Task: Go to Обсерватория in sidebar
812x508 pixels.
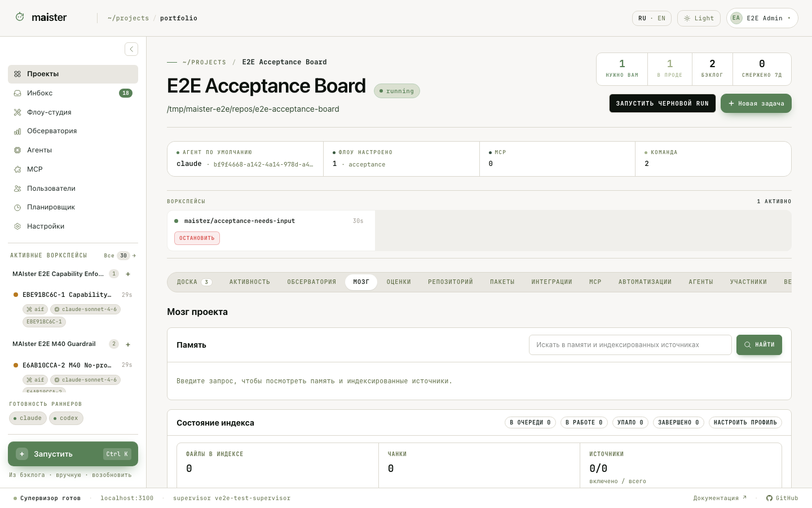Action: click(73, 131)
